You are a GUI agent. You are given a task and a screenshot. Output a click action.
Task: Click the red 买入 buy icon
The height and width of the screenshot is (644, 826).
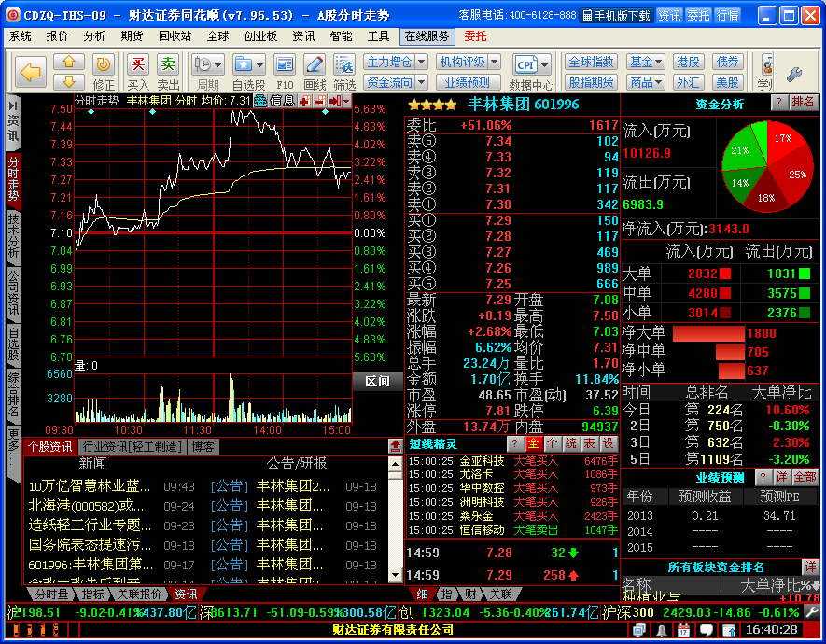click(137, 72)
